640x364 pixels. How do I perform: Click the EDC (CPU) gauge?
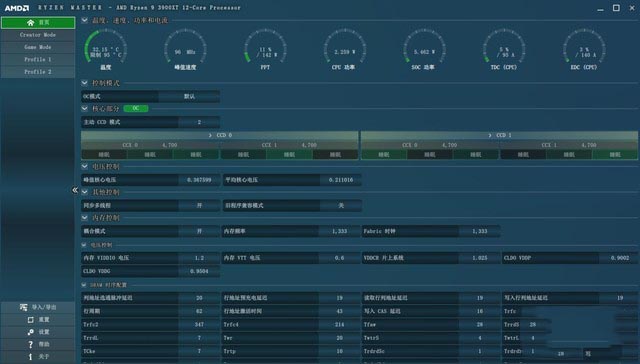(x=584, y=50)
